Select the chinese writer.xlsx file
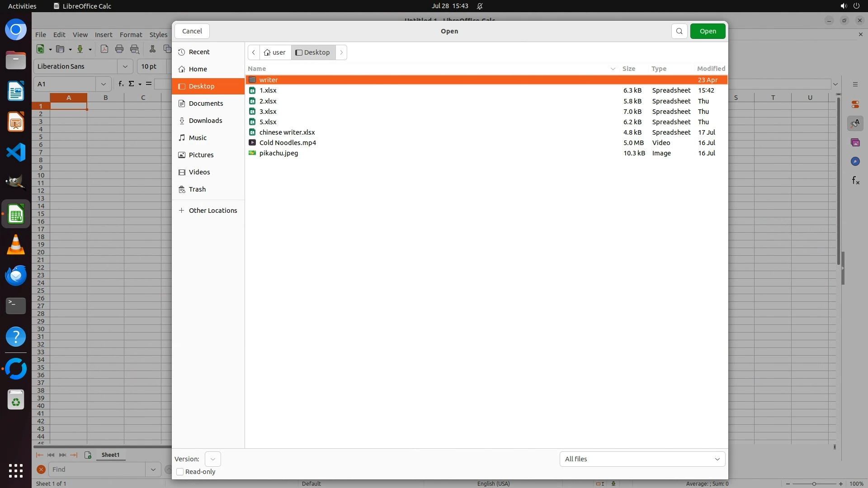 287,132
